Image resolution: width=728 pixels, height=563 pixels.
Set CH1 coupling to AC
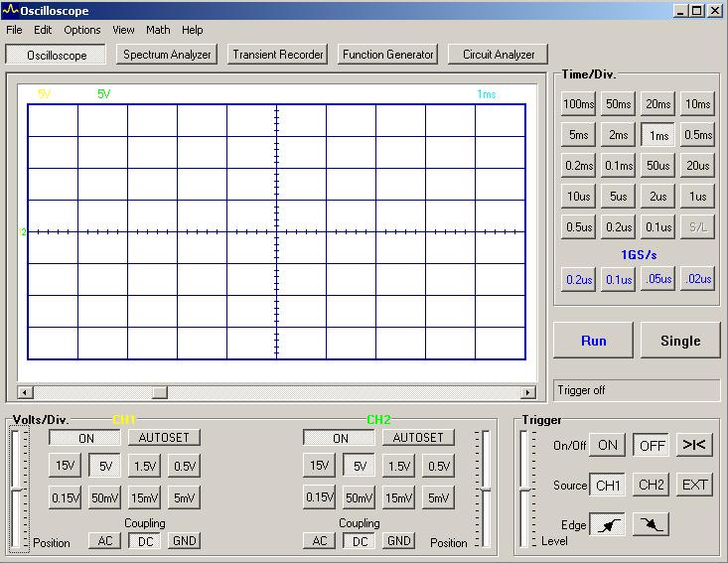coord(105,541)
